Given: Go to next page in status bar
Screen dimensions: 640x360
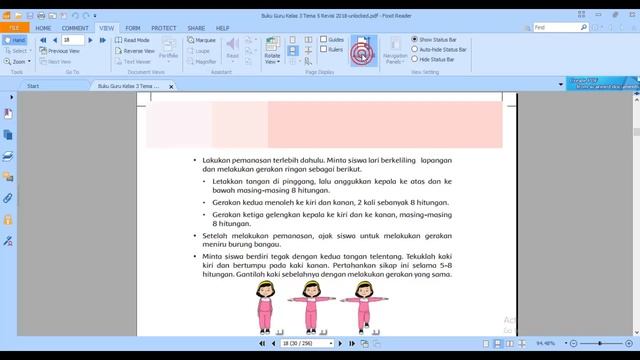Looking at the screenshot, I should tap(340, 344).
